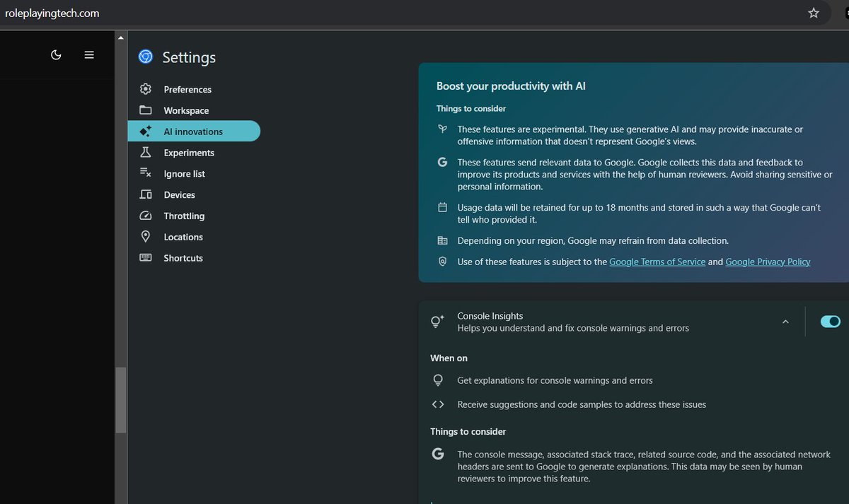Open the hamburger menu icon

coord(89,54)
